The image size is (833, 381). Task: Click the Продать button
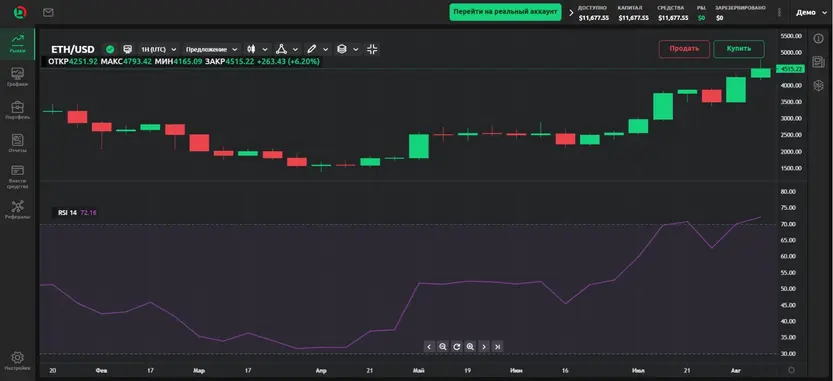click(x=684, y=49)
